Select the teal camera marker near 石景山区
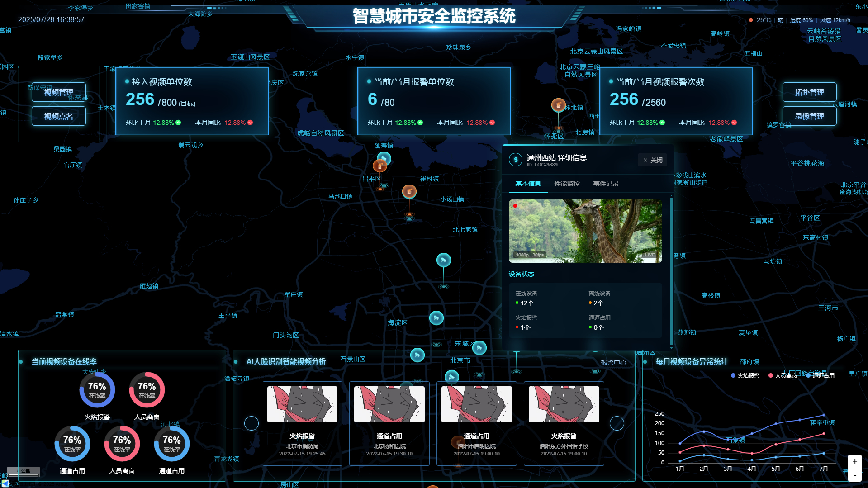The height and width of the screenshot is (488, 868). [417, 355]
